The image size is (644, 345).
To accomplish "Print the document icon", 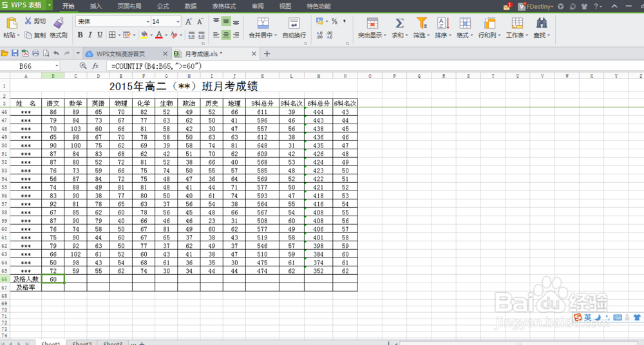I will click(x=35, y=53).
